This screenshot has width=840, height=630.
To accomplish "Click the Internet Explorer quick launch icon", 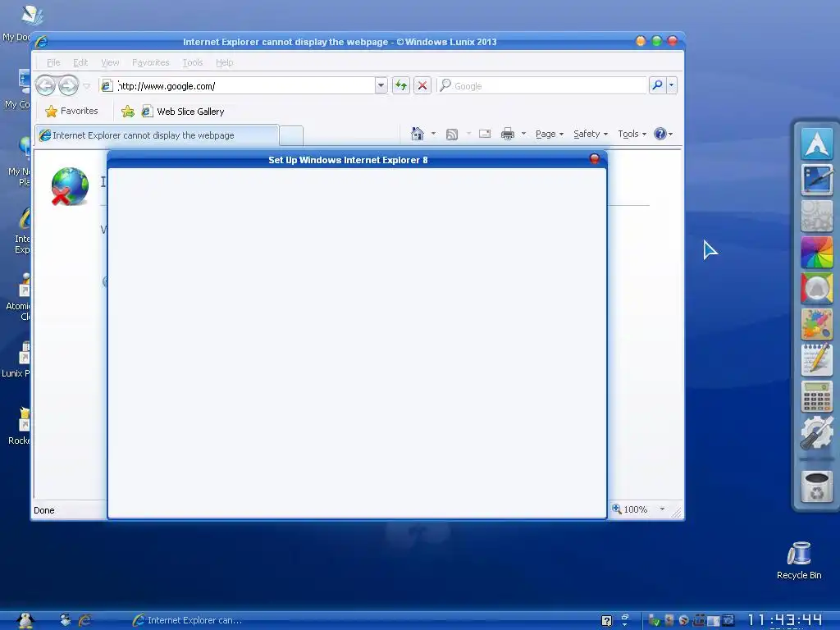I will 84,620.
